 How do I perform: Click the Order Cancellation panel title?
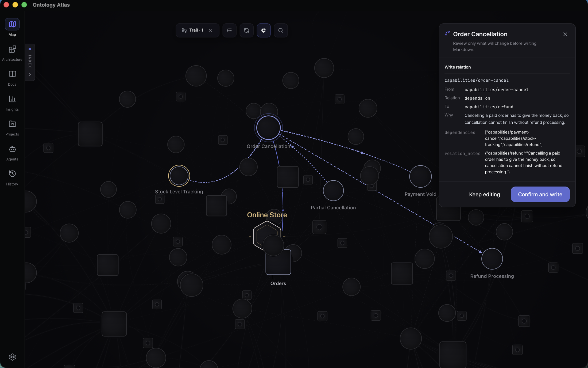pyautogui.click(x=480, y=34)
